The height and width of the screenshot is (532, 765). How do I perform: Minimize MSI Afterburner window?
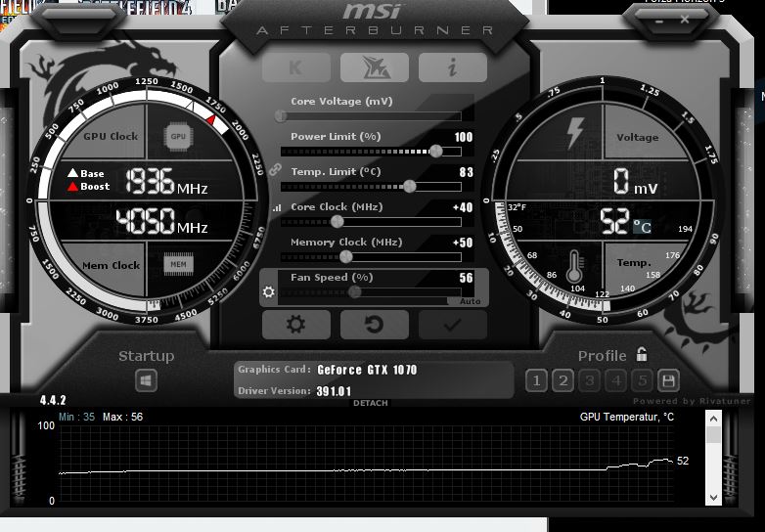659,22
